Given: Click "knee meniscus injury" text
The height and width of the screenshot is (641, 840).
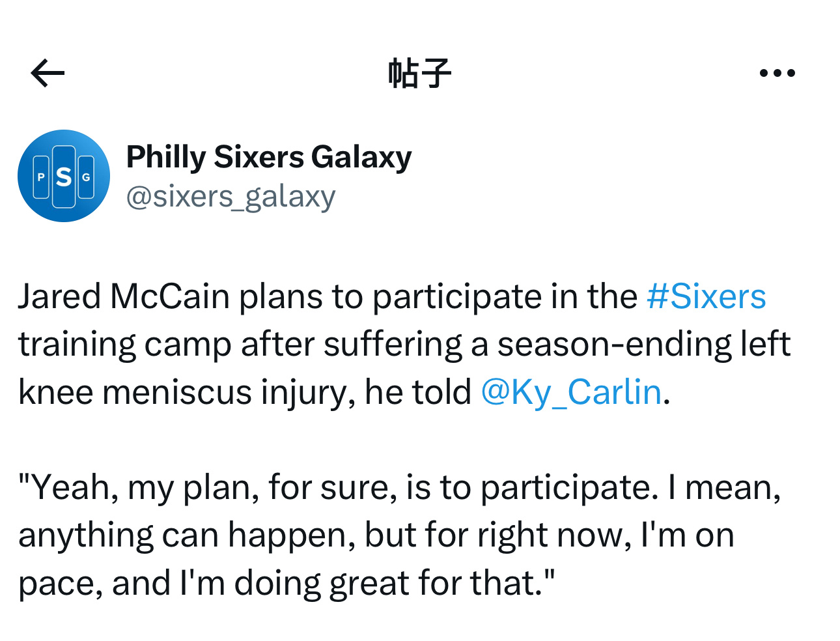Looking at the screenshot, I should click(182, 392).
